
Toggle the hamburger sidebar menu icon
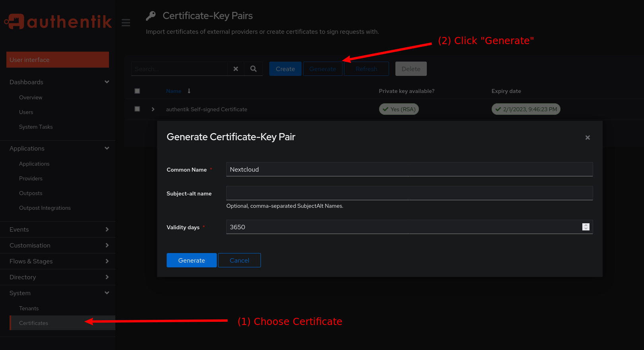pos(126,23)
